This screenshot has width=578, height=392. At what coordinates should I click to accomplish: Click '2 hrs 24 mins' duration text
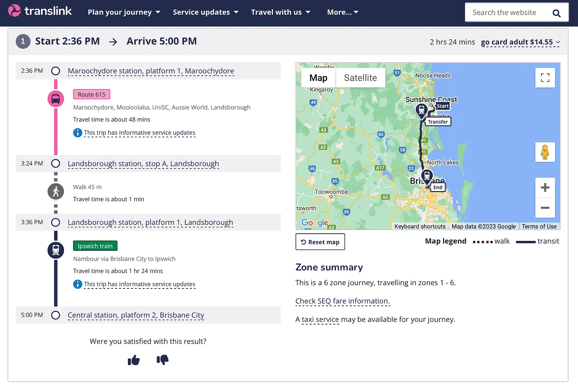pyautogui.click(x=453, y=42)
